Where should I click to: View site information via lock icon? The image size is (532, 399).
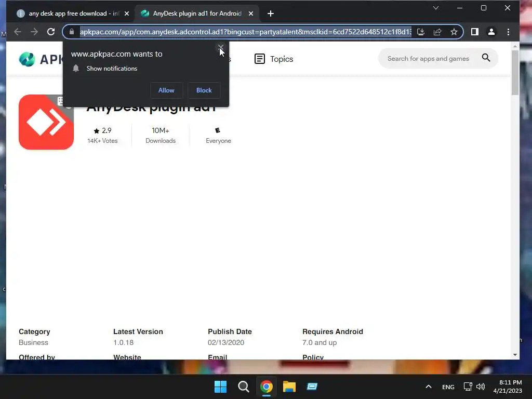point(72,32)
